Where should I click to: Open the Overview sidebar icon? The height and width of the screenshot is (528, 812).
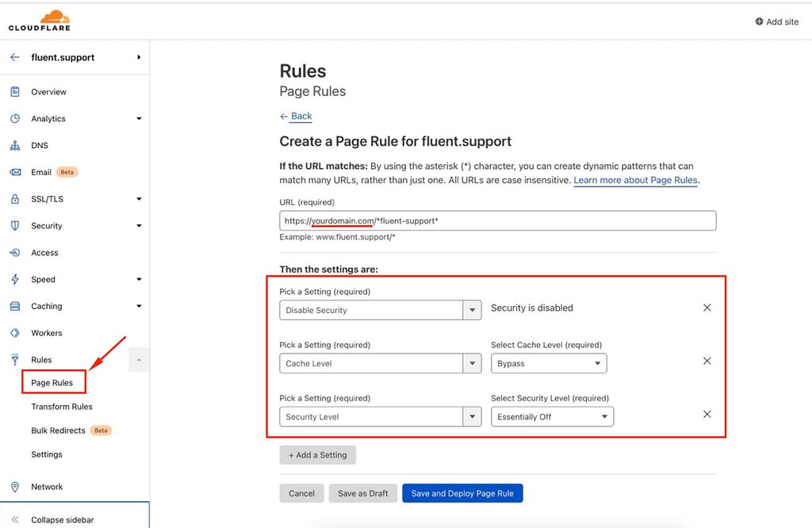pos(14,92)
